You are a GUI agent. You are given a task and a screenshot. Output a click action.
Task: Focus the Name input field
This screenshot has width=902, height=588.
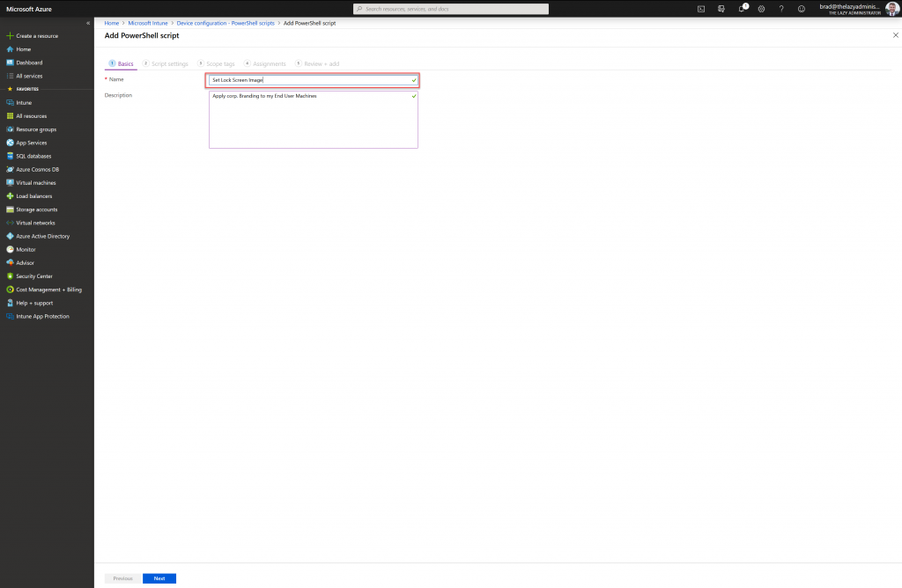(x=313, y=80)
